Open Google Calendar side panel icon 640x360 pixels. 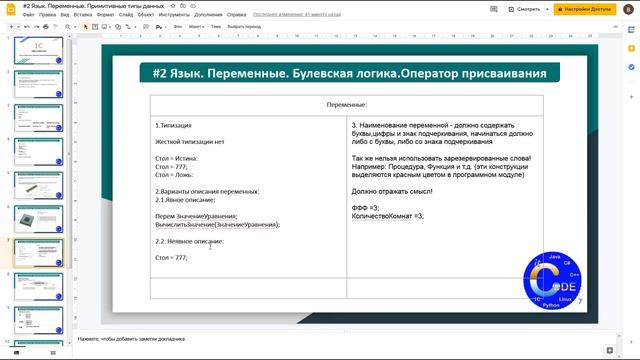click(x=631, y=30)
